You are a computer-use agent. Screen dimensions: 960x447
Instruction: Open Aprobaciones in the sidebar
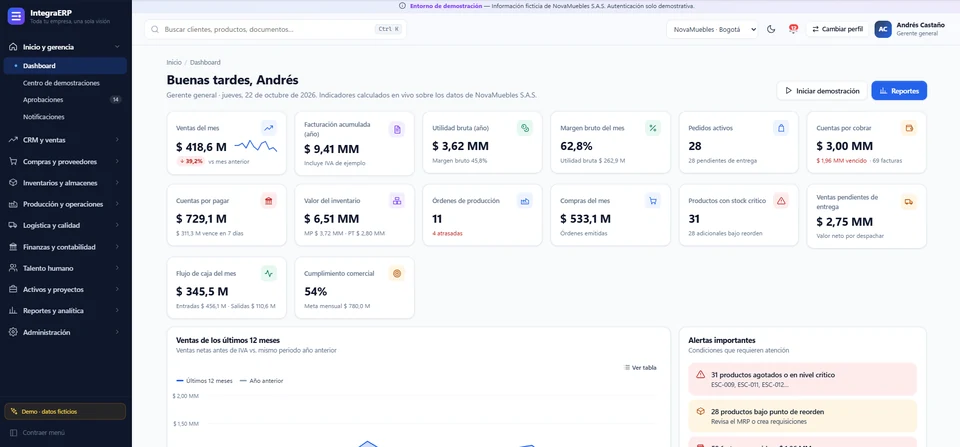65,99
